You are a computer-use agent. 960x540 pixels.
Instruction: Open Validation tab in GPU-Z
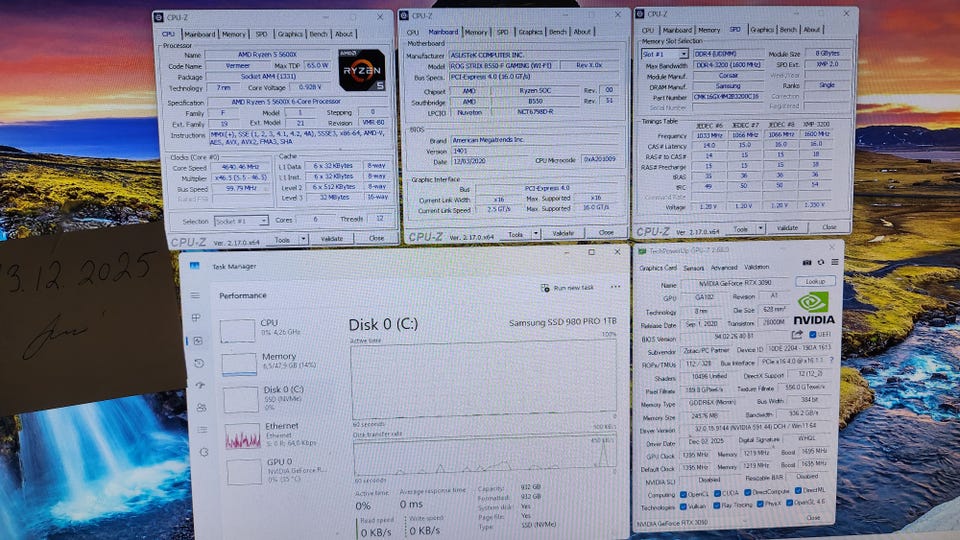click(x=756, y=267)
